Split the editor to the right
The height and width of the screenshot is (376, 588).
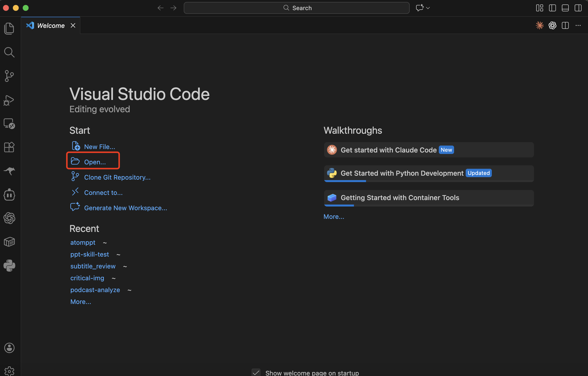(565, 25)
